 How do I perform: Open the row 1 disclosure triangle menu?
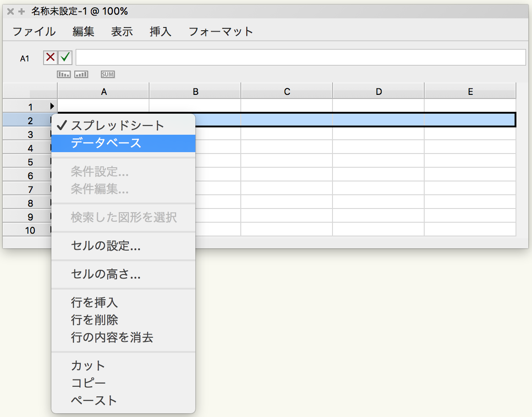52,106
